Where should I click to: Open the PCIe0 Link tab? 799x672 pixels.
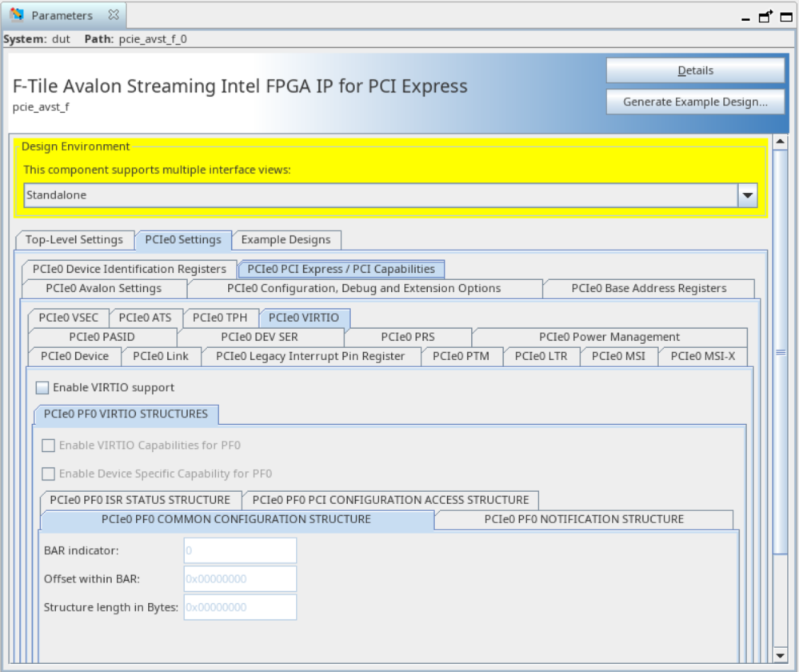161,356
